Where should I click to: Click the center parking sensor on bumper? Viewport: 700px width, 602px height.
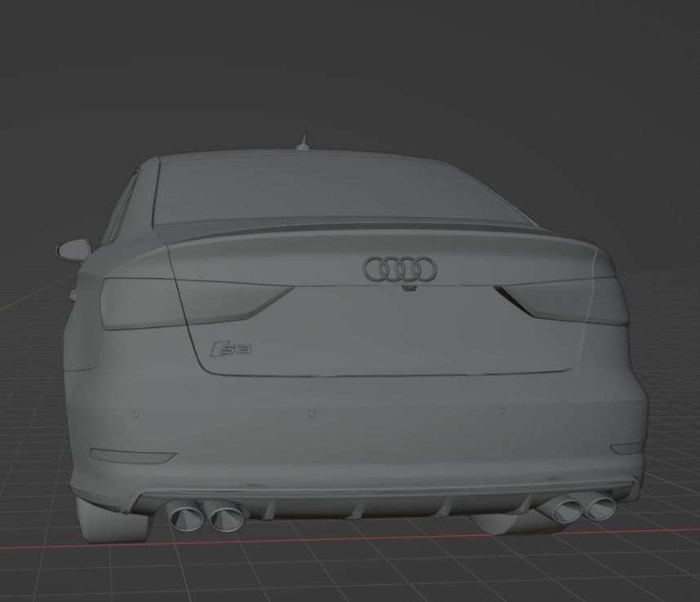click(x=312, y=414)
